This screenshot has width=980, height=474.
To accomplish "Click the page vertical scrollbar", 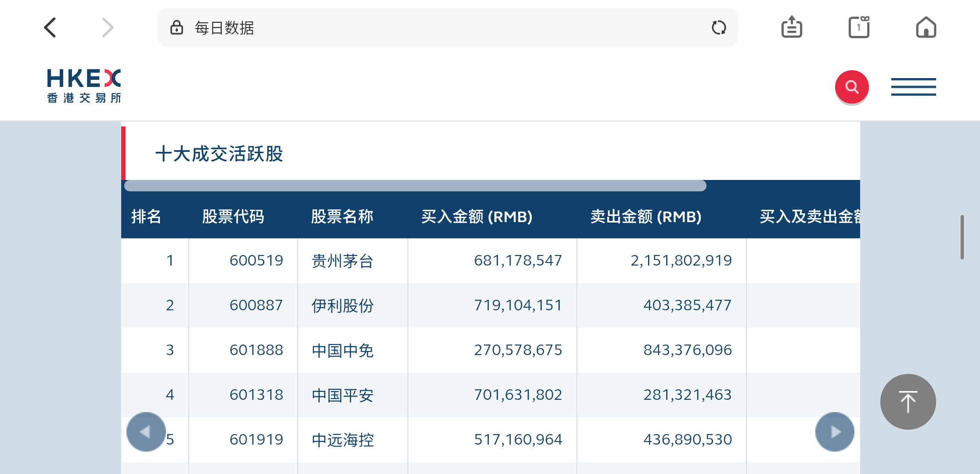I will [962, 237].
